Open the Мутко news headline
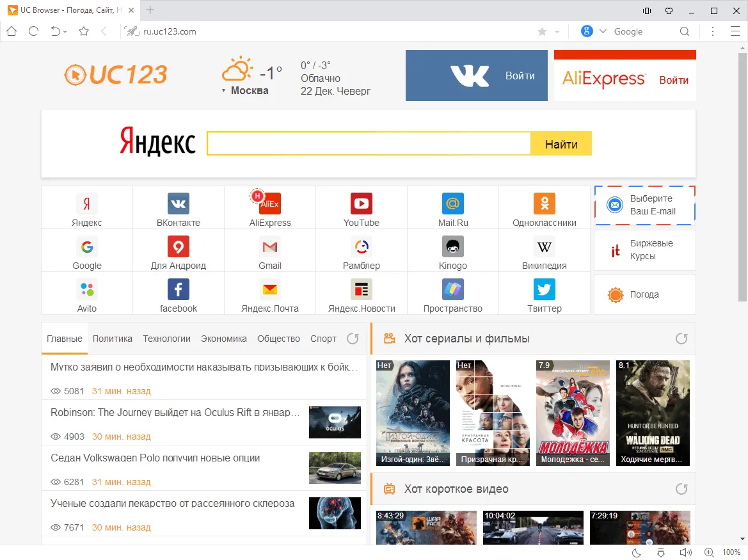Viewport: 748px width, 560px height. click(203, 367)
